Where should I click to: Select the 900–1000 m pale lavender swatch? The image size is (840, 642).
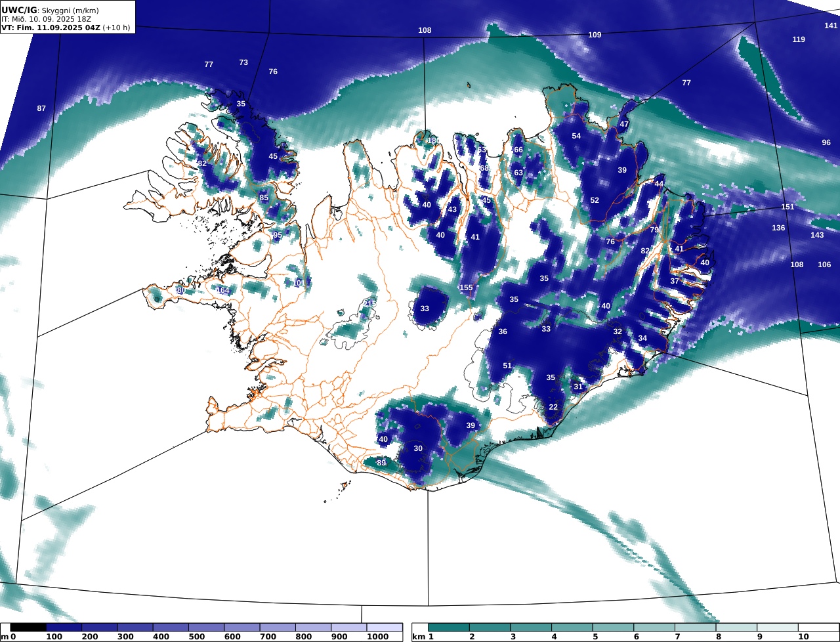pyautogui.click(x=348, y=628)
